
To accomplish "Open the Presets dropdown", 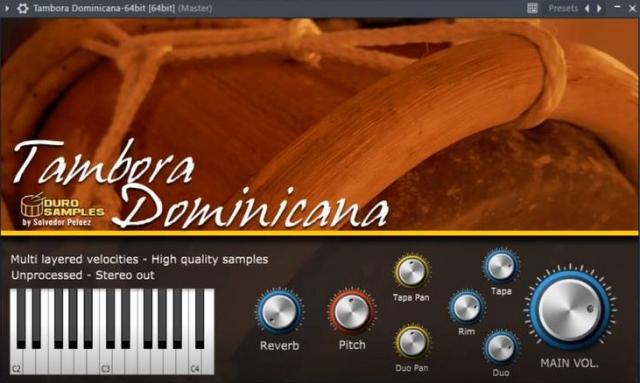I will click(563, 8).
